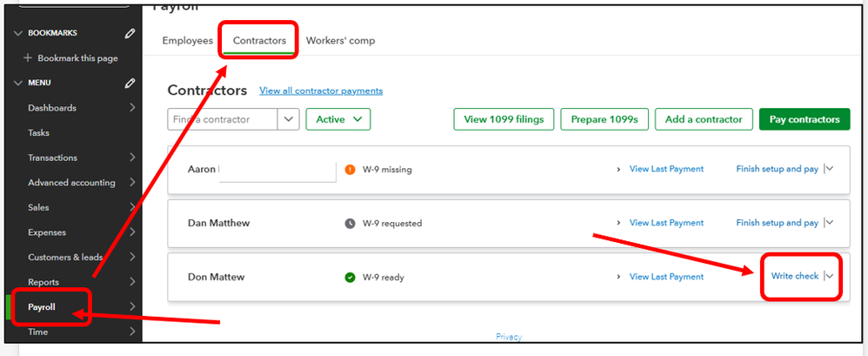
Task: Collapse the BOOKMARKS section chevron
Action: click(17, 33)
